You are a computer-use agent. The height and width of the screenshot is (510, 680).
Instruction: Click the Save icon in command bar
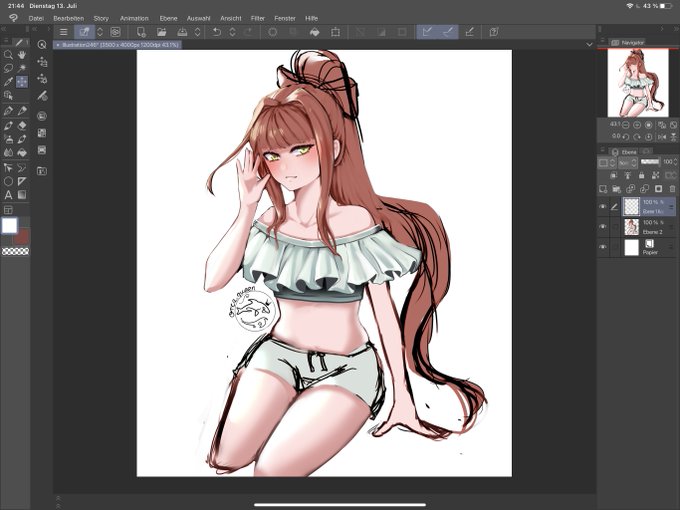click(x=182, y=32)
